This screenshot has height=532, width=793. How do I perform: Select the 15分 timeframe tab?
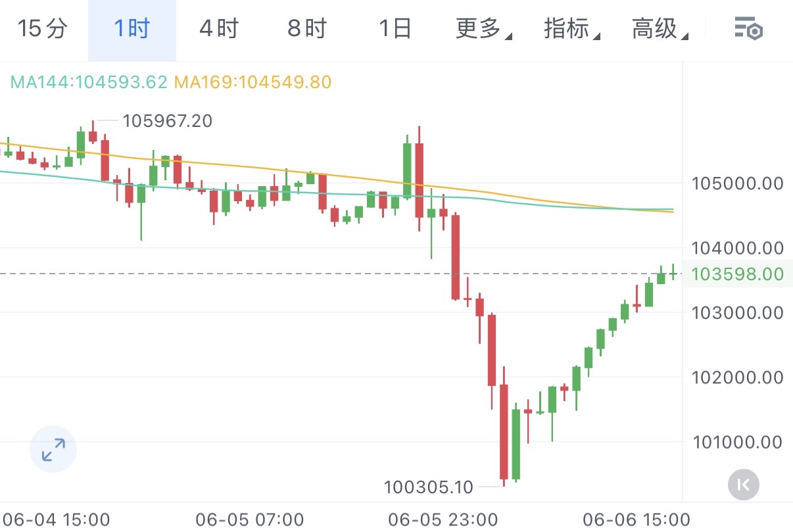(43, 29)
